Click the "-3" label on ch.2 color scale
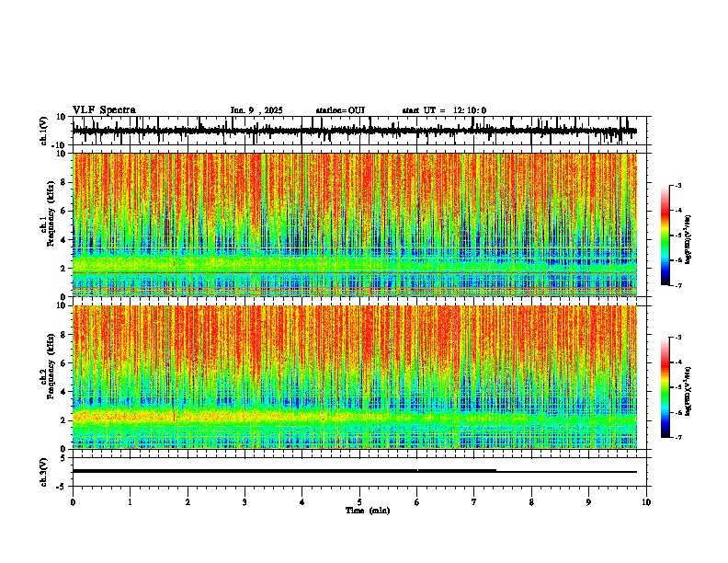Viewport: 728px width, 563px height. 677,338
